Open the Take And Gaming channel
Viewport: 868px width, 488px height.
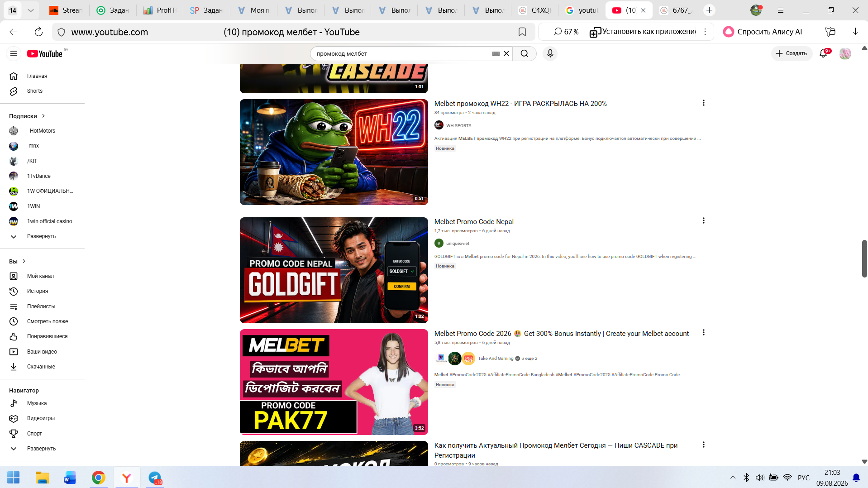pos(496,359)
